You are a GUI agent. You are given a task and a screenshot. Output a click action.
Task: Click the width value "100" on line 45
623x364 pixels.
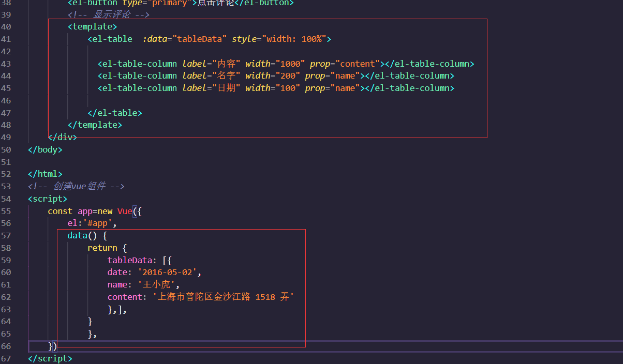287,88
